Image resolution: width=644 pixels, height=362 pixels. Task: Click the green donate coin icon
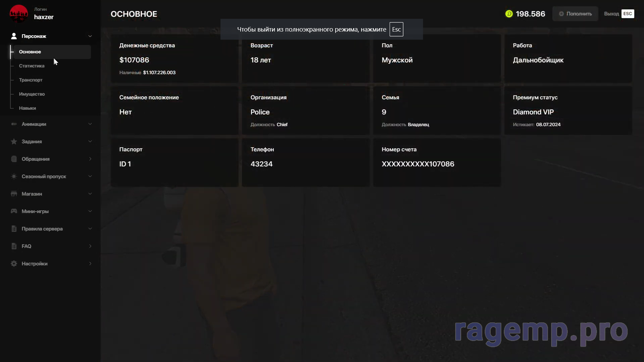pos(509,14)
